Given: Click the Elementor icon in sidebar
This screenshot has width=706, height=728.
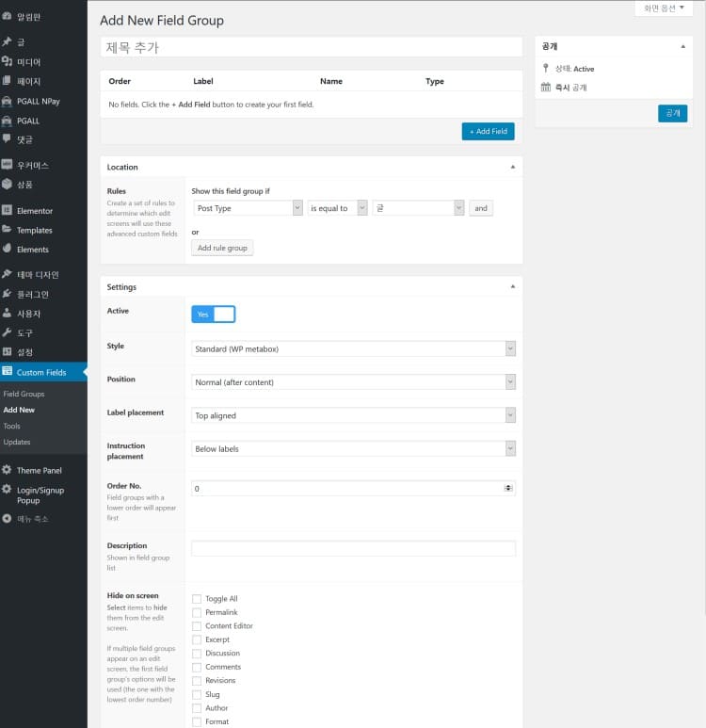Looking at the screenshot, I should [8, 211].
